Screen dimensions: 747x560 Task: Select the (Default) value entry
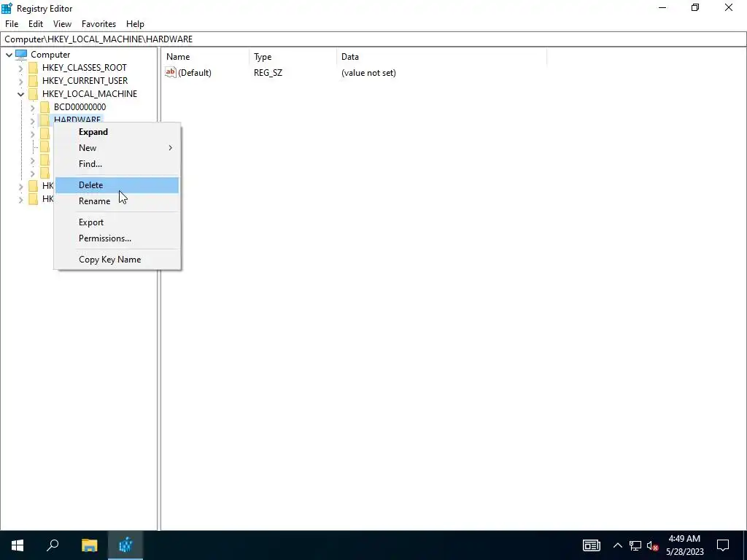point(194,73)
